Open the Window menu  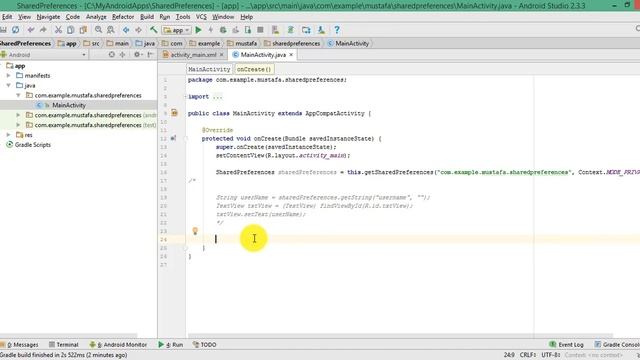(223, 17)
